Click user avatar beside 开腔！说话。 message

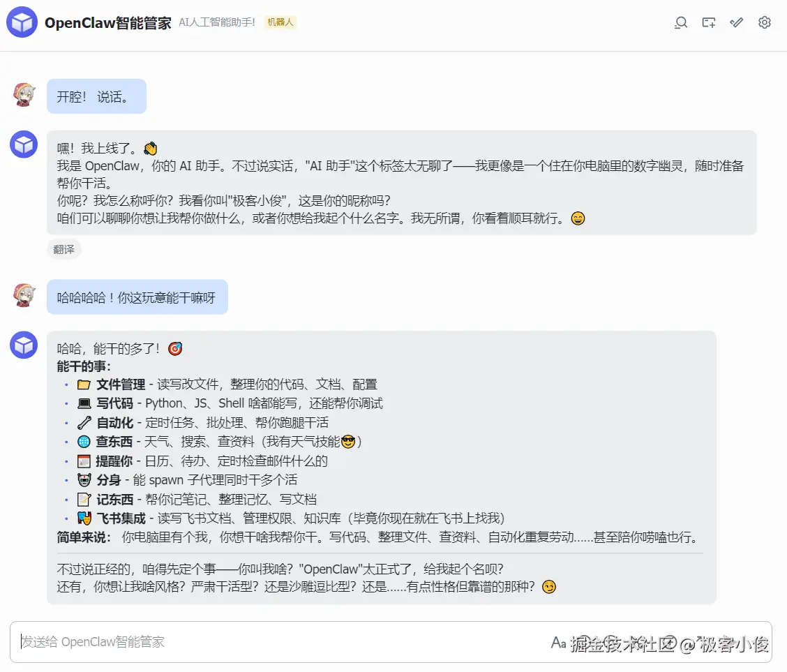click(x=24, y=96)
